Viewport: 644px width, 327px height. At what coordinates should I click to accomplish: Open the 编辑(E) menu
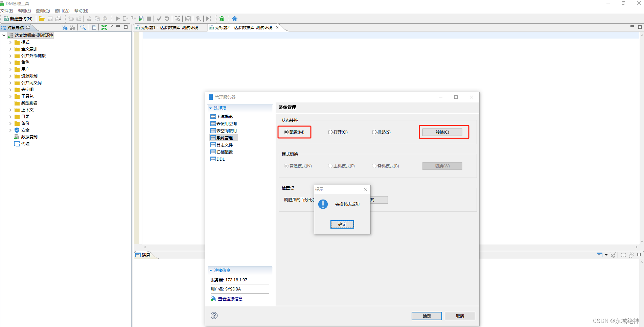[24, 11]
